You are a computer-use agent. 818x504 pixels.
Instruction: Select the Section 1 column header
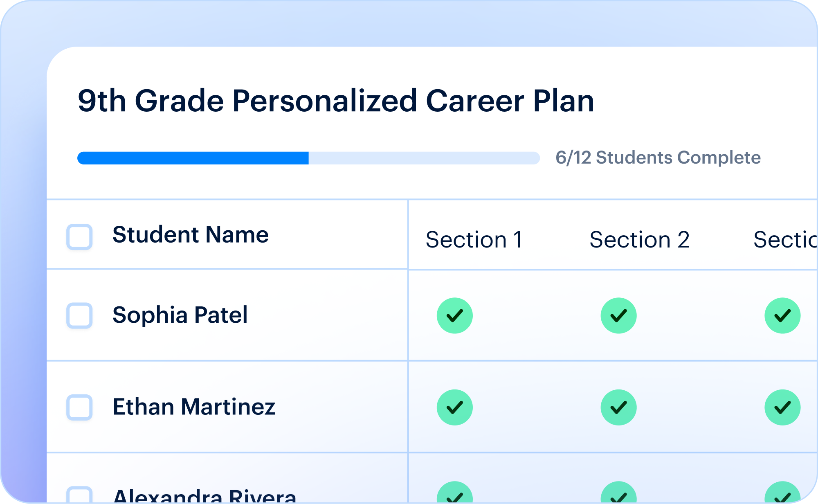click(474, 239)
